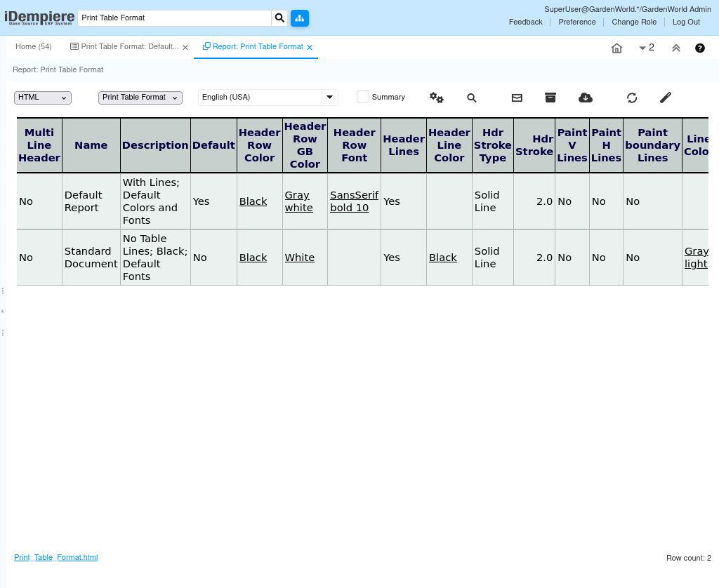Expand the collapsed left side panel arrow
The image size is (719, 588).
[3, 311]
